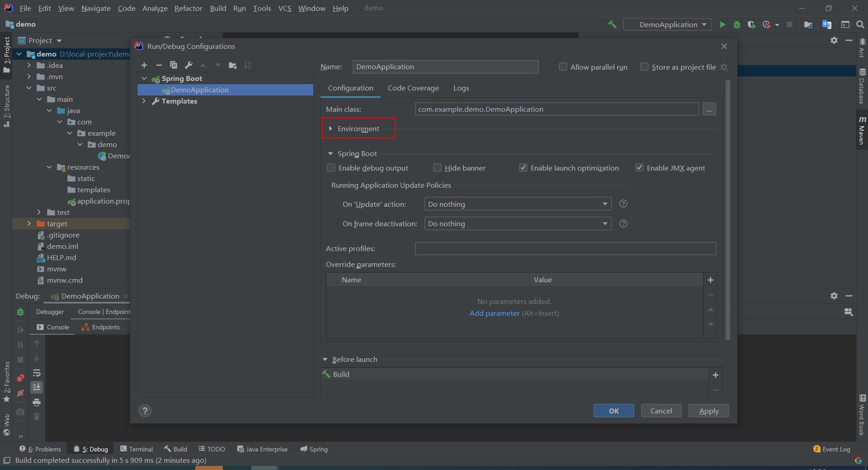Open Project panel settings gear icon
The width and height of the screenshot is (868, 470).
coord(834,40)
